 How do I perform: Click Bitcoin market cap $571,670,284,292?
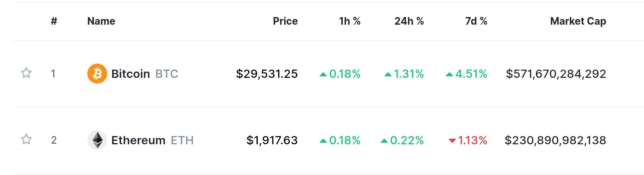coord(556,74)
